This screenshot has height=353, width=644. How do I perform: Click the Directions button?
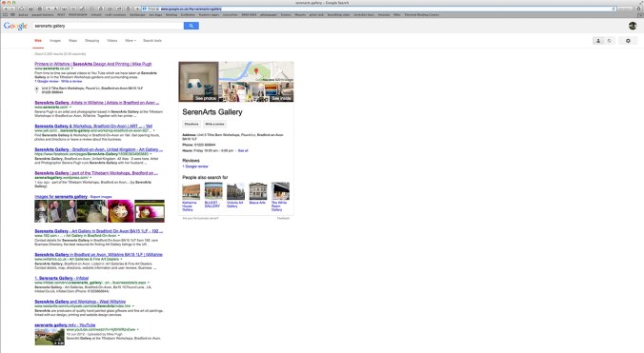coord(191,124)
